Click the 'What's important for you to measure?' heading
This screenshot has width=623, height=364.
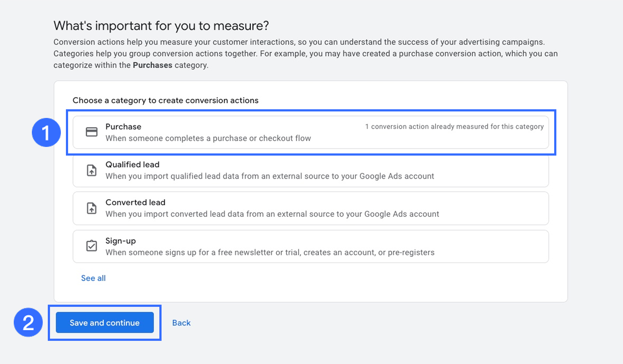161,26
